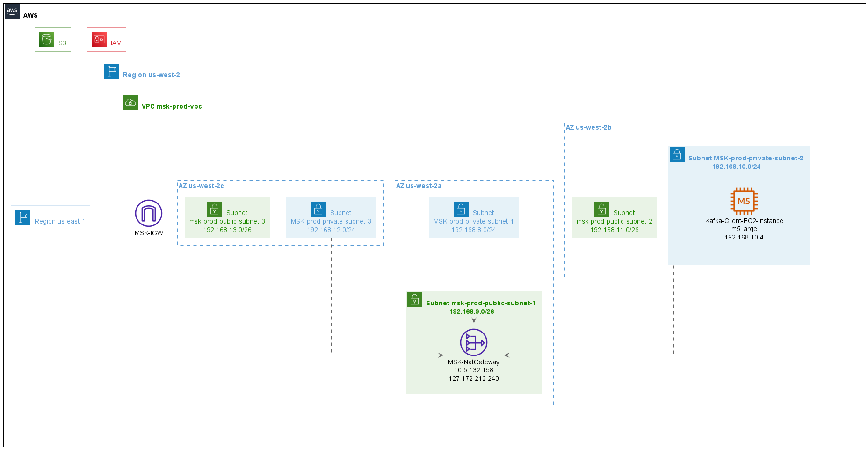Viewport: 868px width, 449px height.
Task: Click the 192.168.8.0/24 CIDR text
Action: point(474,230)
